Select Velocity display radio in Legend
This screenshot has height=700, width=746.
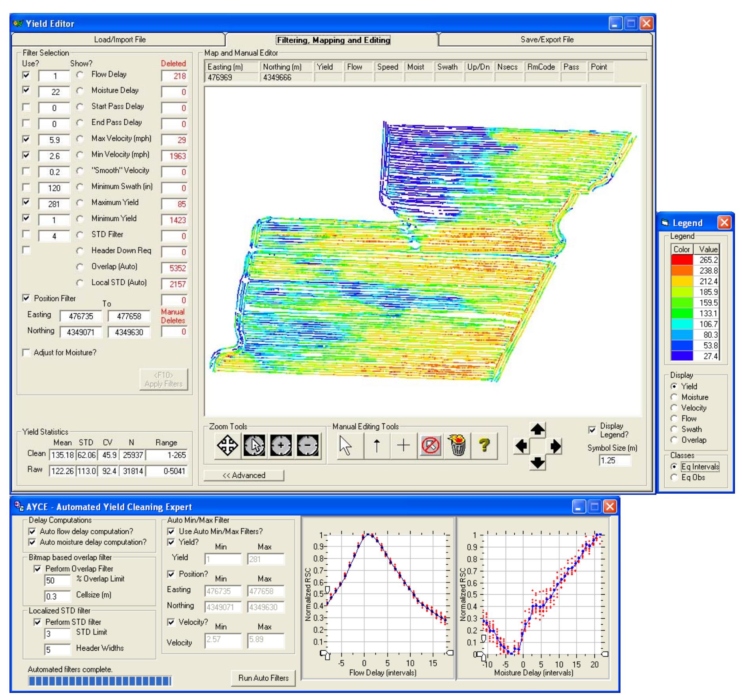[x=674, y=408]
